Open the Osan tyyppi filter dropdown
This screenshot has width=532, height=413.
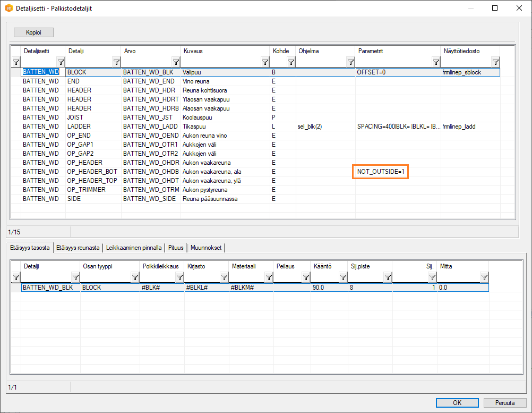135,277
